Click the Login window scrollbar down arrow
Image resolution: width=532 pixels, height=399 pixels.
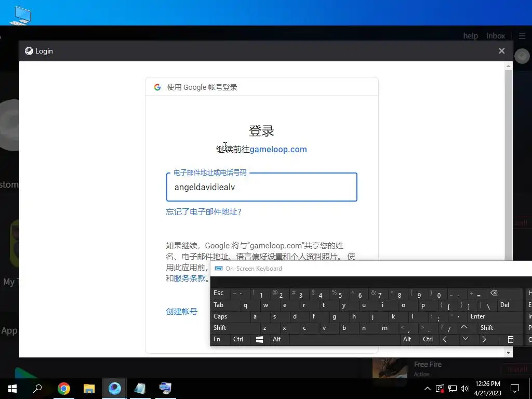coord(508,353)
